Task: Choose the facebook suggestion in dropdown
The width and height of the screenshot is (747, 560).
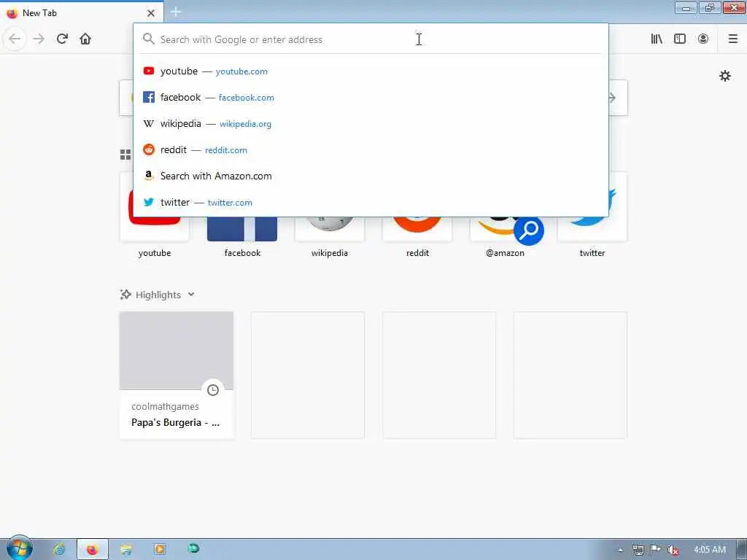Action: [371, 97]
